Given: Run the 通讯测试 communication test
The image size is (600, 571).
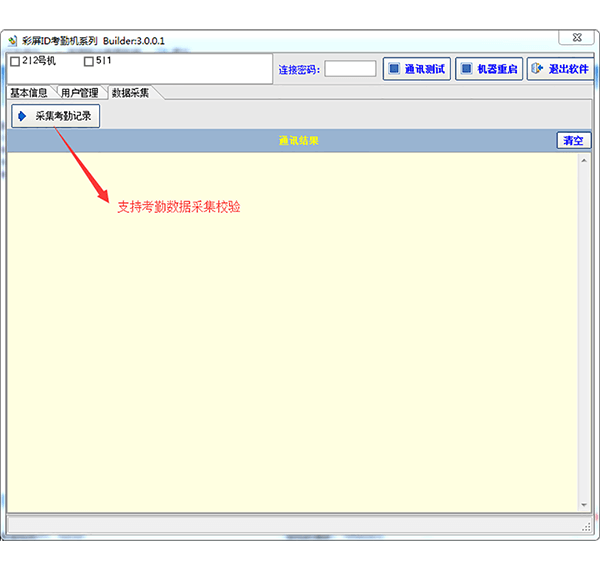Looking at the screenshot, I should (417, 69).
